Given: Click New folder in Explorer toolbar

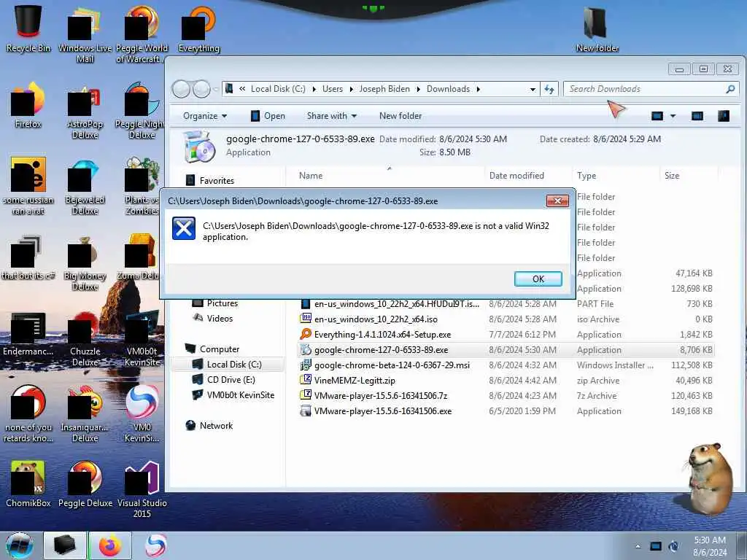Looking at the screenshot, I should tap(400, 116).
